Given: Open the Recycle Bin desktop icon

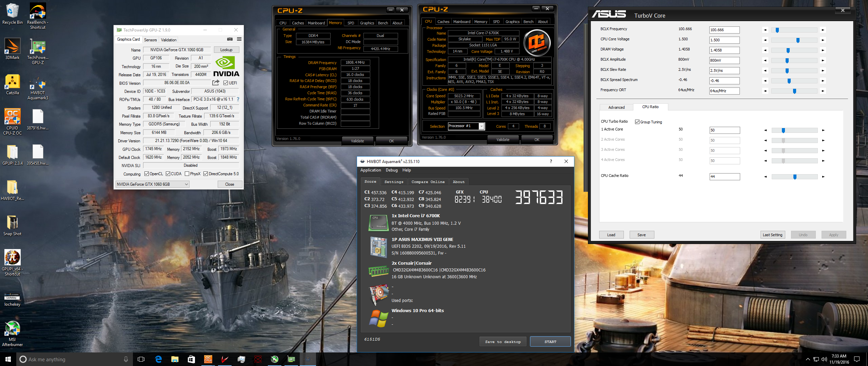Looking at the screenshot, I should coord(12,14).
